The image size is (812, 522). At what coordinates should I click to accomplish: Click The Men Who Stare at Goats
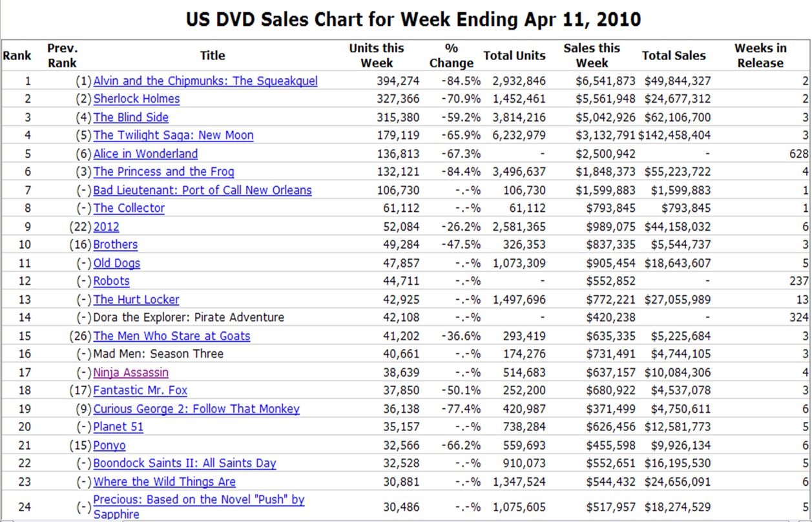[171, 336]
